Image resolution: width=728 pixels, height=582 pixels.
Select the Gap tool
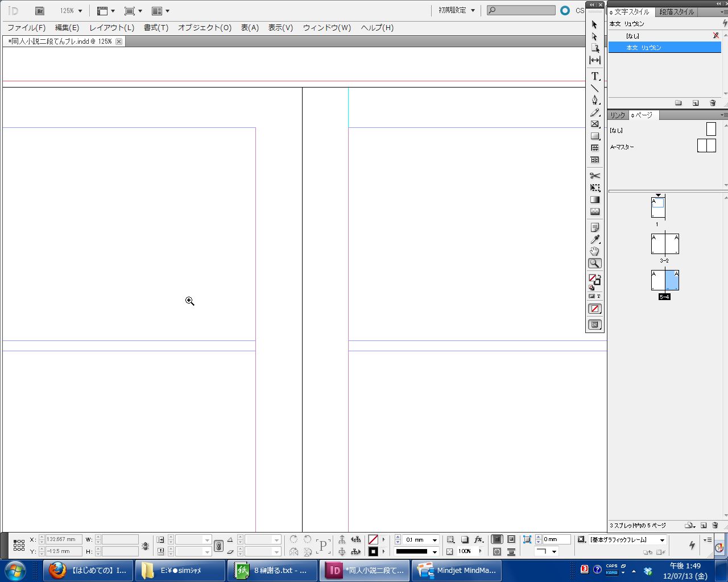pos(594,60)
